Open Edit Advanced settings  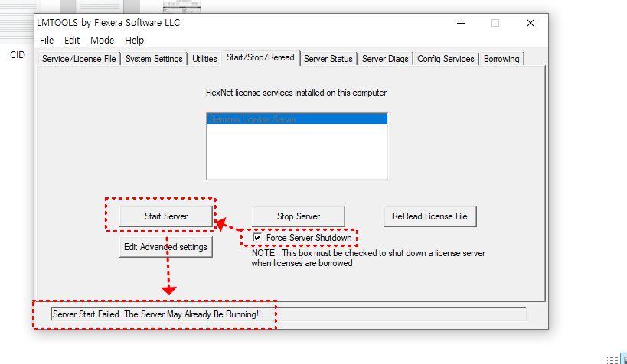click(x=166, y=247)
